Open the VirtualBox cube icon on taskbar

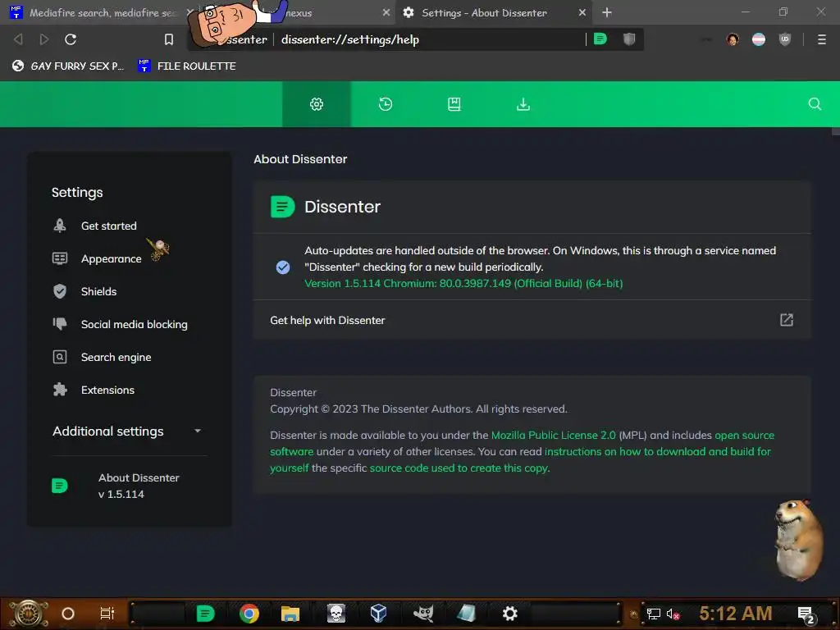[x=378, y=614]
